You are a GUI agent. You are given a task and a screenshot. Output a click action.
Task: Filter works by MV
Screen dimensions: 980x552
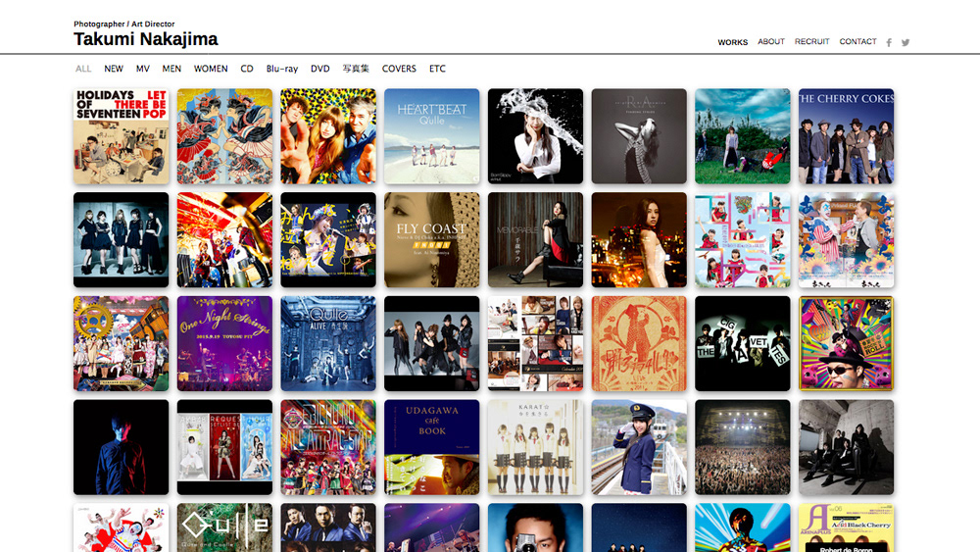click(142, 69)
